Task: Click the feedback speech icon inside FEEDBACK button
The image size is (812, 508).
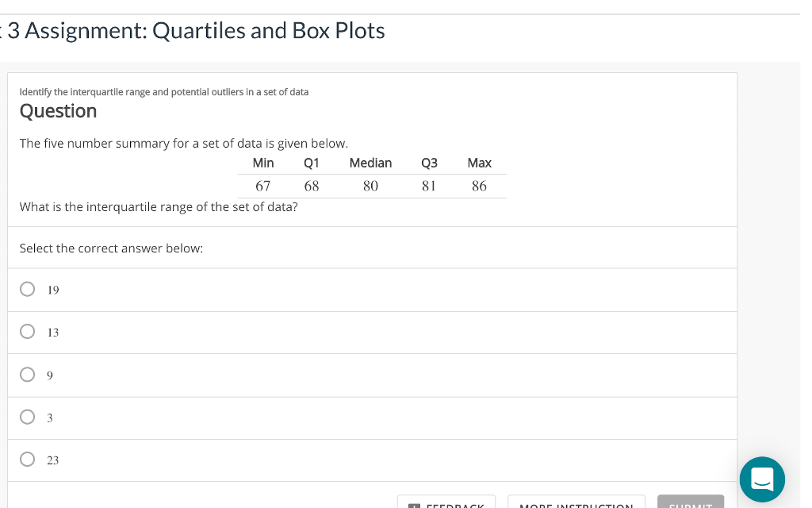Action: 413,506
